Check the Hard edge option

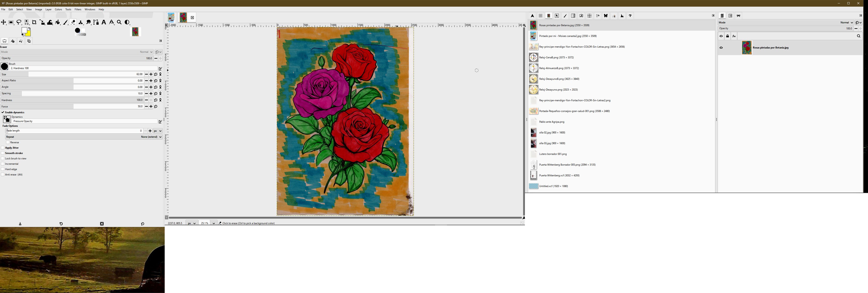tap(3, 169)
